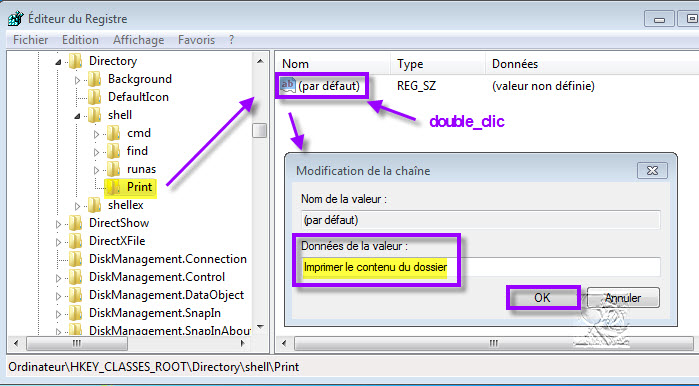The image size is (699, 386).
Task: Open the ? help menu
Action: [231, 40]
